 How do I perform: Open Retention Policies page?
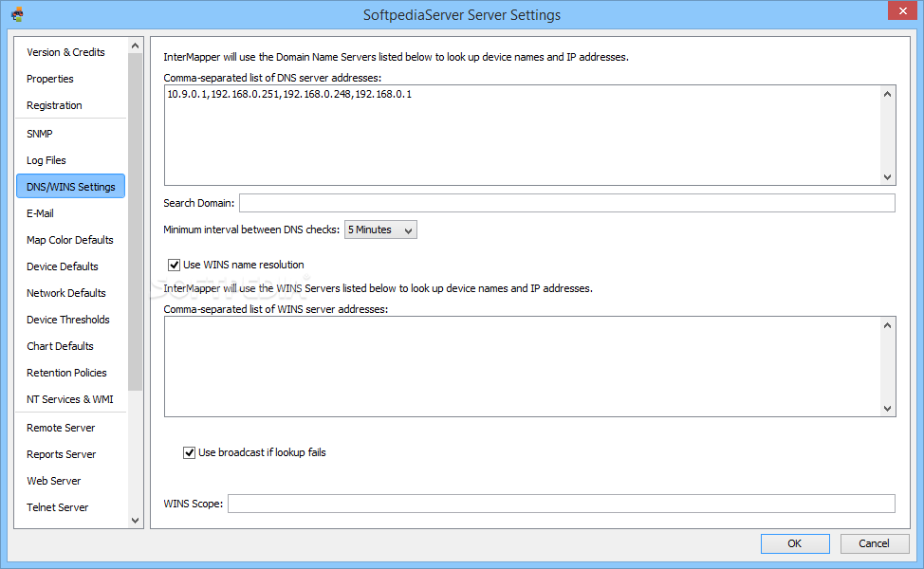pos(66,373)
